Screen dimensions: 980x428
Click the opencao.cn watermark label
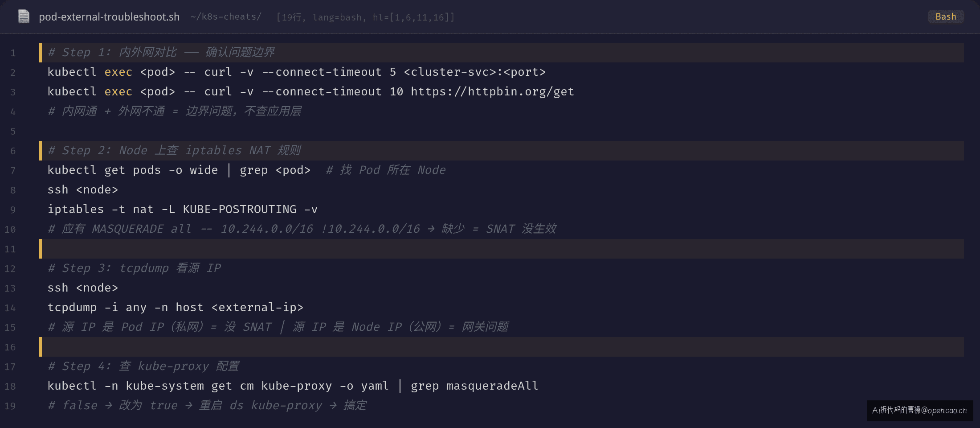[x=920, y=411]
